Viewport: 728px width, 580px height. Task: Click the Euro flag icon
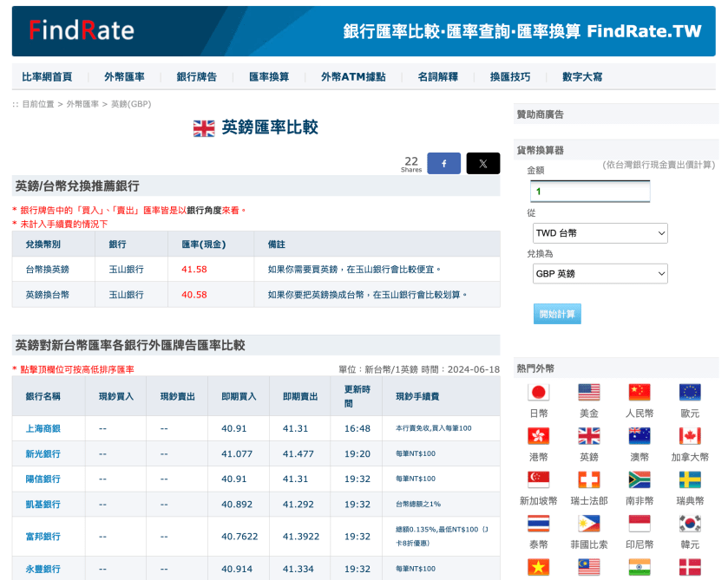tap(690, 392)
